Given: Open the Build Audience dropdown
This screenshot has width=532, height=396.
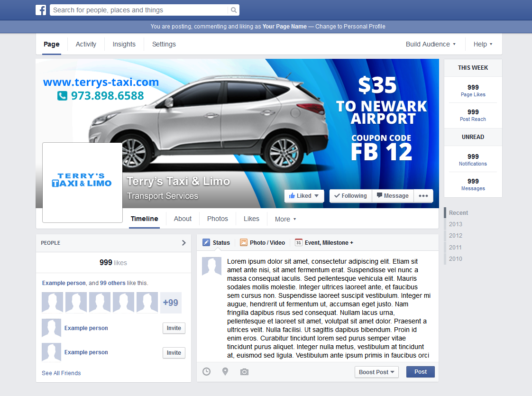Looking at the screenshot, I should pos(430,44).
